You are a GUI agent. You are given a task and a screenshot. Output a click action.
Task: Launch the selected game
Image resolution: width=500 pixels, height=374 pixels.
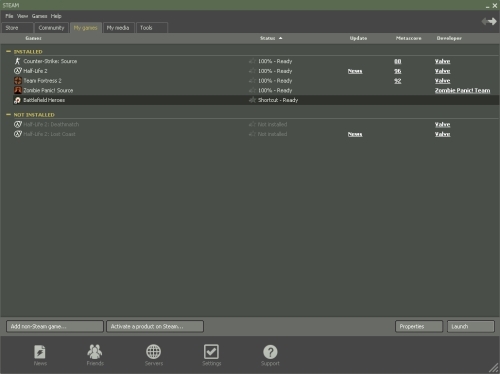click(x=471, y=326)
